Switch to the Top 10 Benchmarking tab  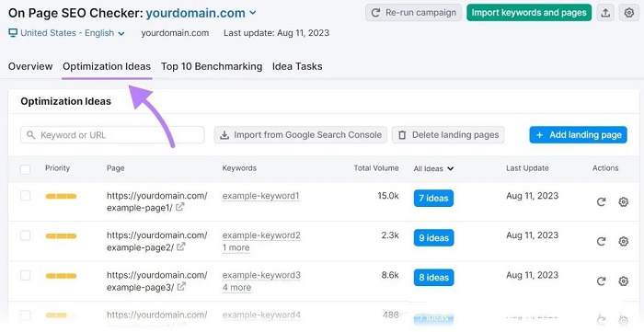[x=212, y=66]
